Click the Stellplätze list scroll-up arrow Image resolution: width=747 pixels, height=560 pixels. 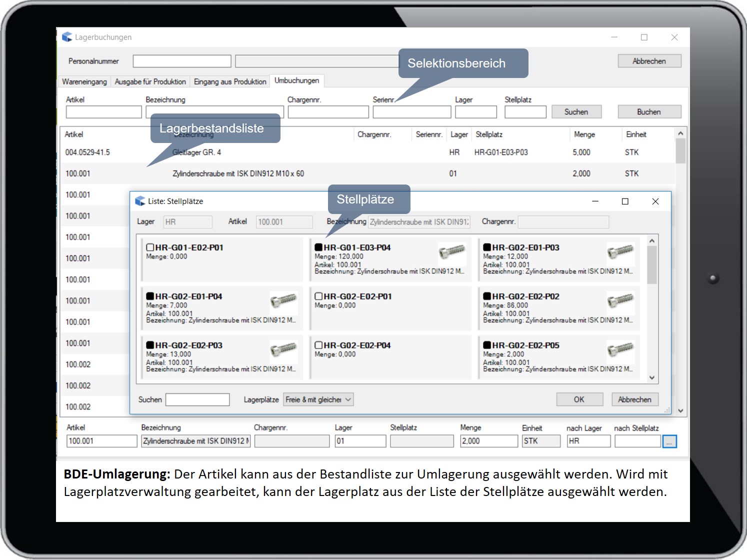coord(652,241)
